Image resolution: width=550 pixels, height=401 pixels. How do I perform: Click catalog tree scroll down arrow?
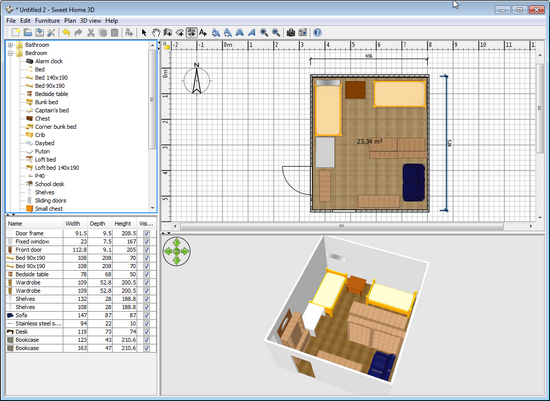(152, 208)
